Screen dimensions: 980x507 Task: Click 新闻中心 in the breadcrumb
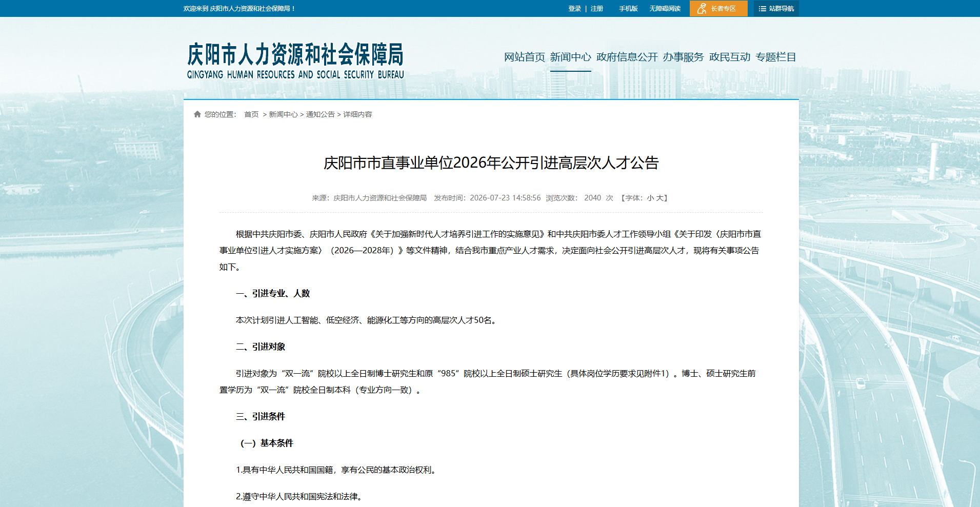pyautogui.click(x=283, y=114)
